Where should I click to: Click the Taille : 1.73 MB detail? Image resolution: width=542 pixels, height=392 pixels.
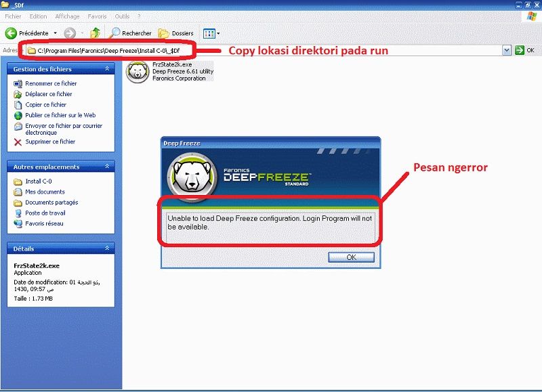(33, 299)
